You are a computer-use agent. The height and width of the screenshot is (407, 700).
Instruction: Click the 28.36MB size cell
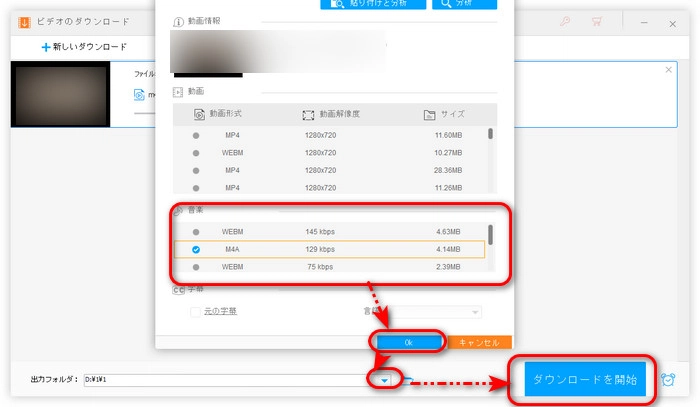[x=448, y=170]
